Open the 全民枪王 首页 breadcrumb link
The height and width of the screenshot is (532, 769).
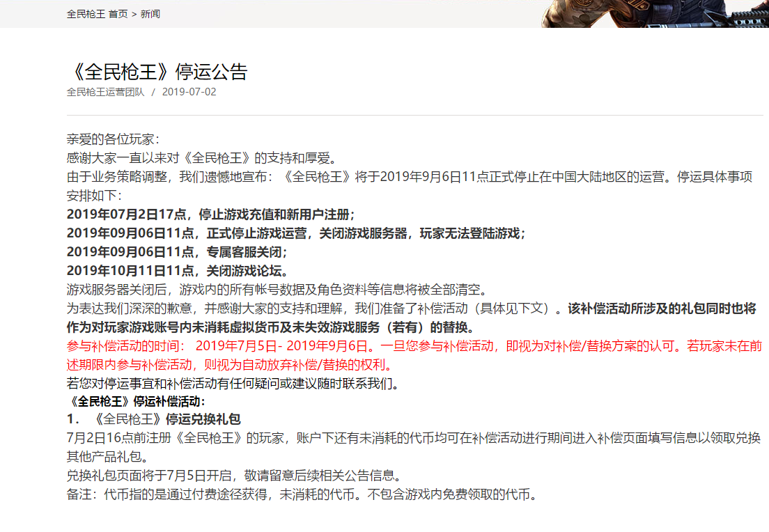(97, 14)
